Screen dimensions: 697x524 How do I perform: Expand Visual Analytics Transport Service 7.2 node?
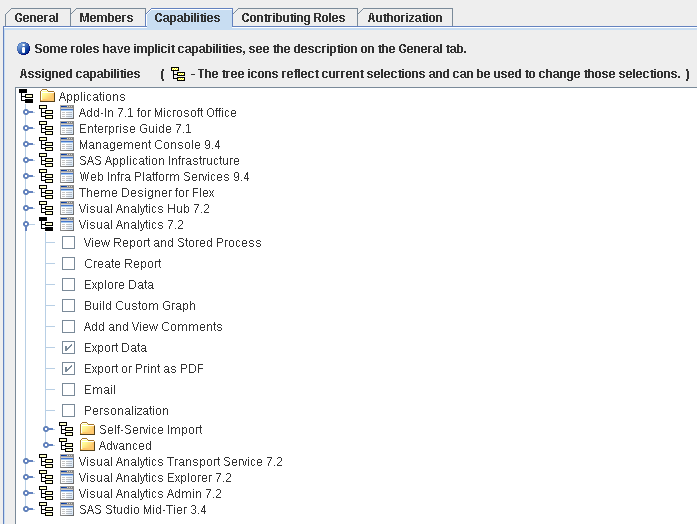[x=27, y=461]
